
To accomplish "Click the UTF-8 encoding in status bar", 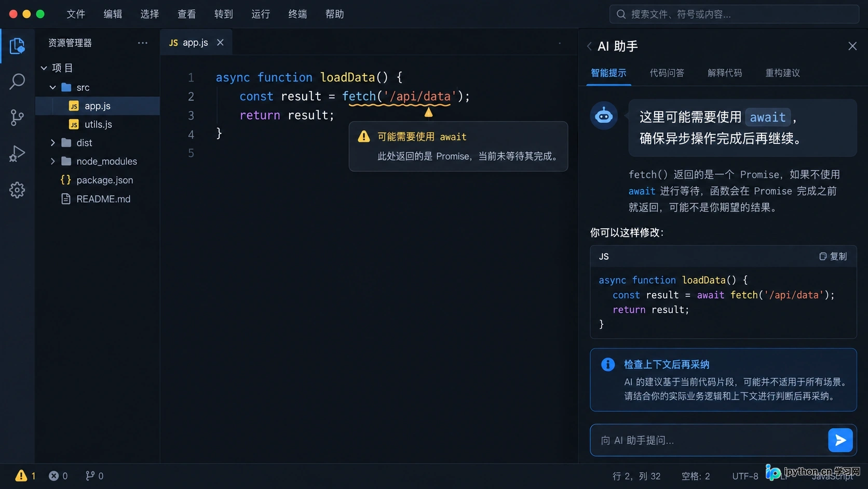I will (x=745, y=476).
